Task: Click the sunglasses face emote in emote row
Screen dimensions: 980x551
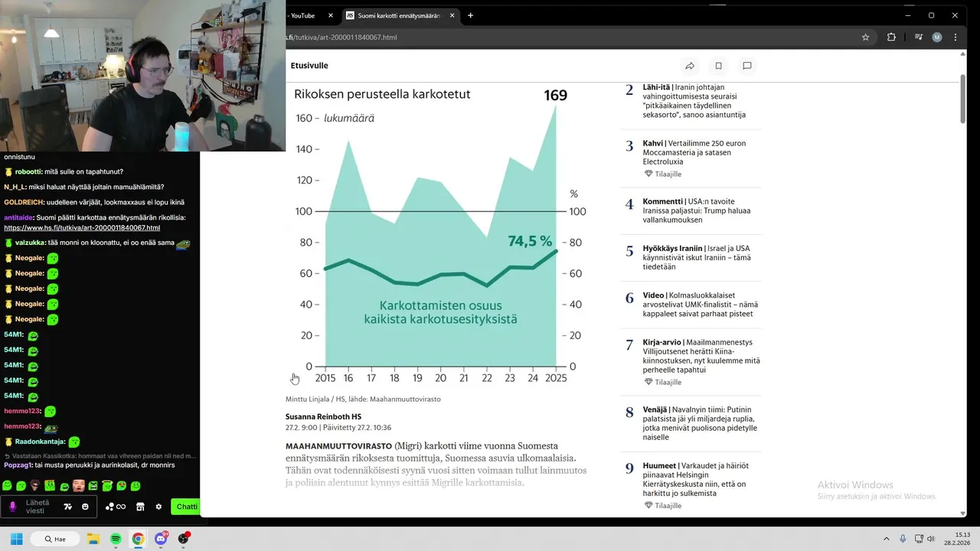Action: click(x=34, y=485)
